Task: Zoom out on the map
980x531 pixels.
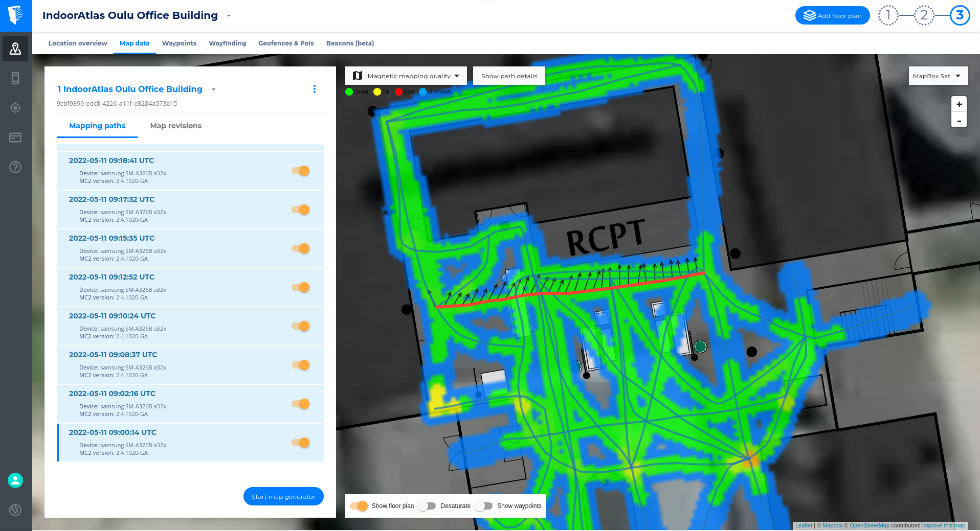Action: pos(959,121)
